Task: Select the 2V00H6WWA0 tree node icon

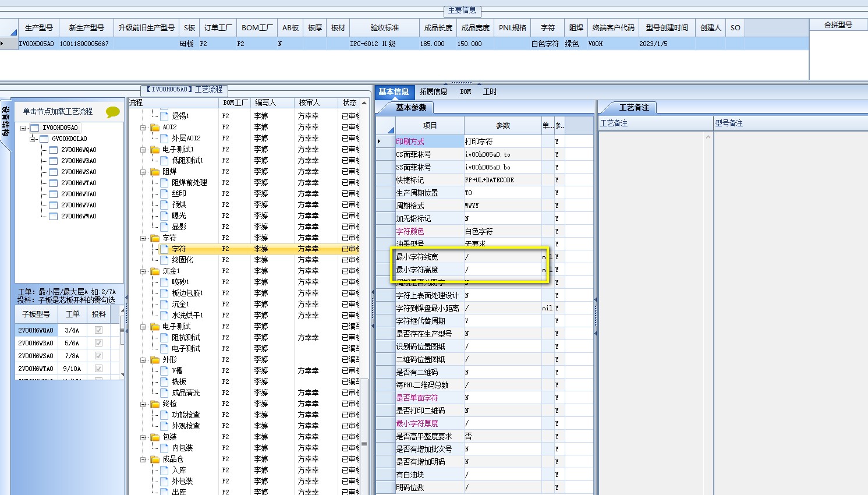Action: [53, 217]
